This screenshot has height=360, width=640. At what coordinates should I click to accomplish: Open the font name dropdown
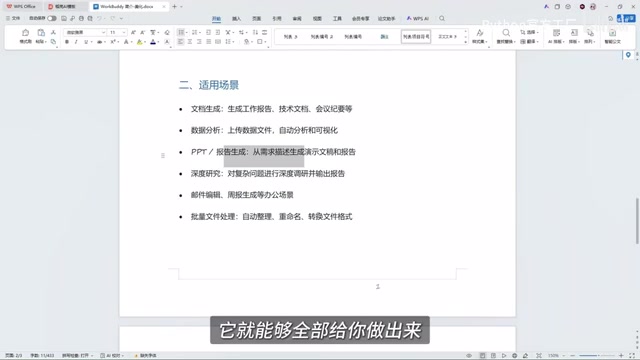(x=103, y=32)
